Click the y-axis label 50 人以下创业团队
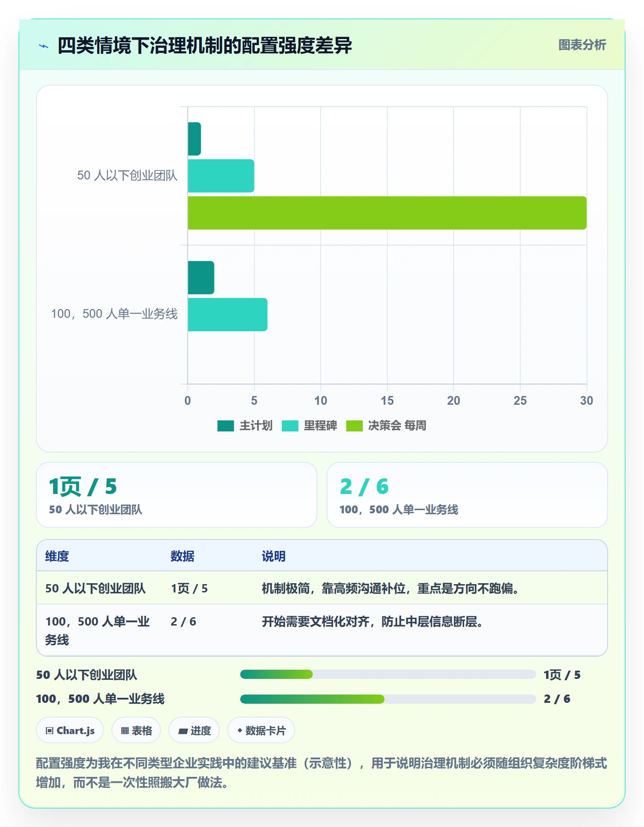 point(127,176)
